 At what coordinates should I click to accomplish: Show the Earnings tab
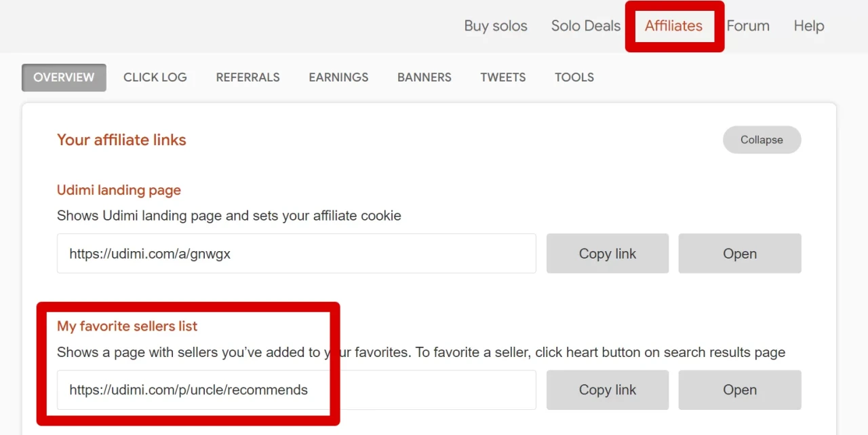point(338,77)
